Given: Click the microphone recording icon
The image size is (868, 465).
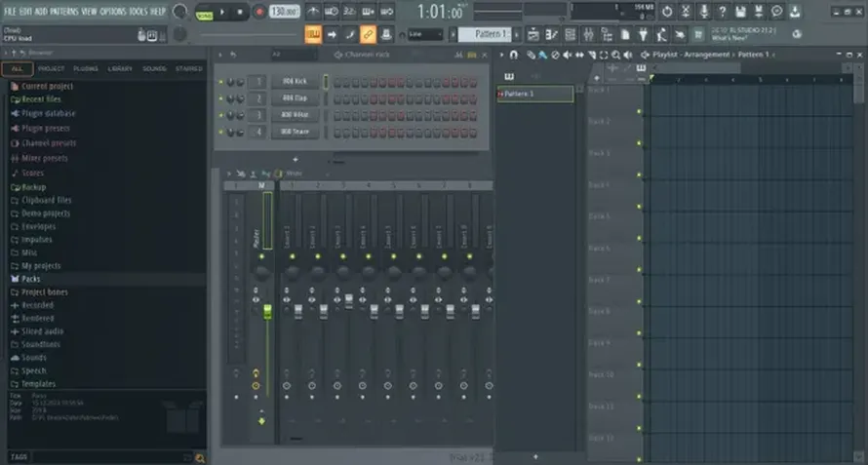Looking at the screenshot, I should [703, 11].
